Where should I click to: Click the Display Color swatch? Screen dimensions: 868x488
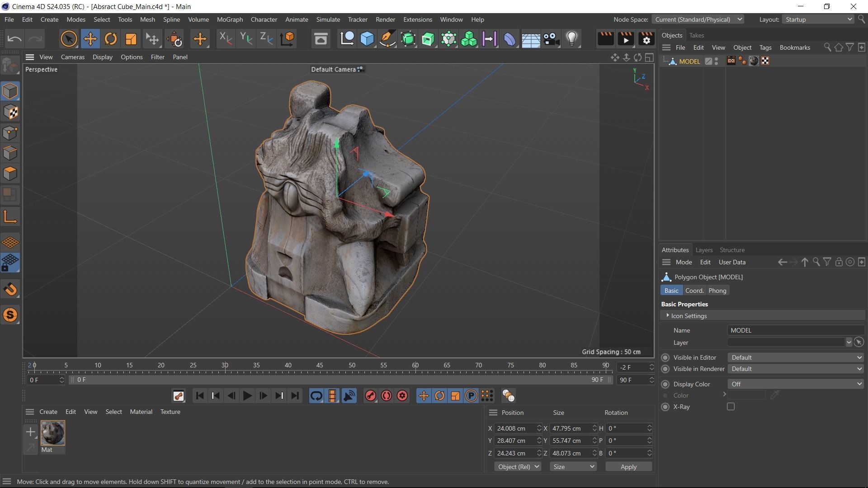pos(746,395)
